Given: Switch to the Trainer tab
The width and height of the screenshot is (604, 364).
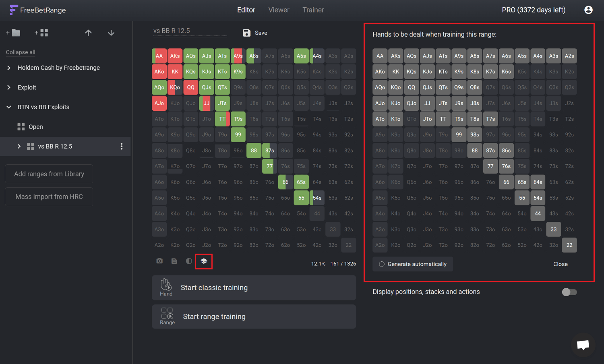Looking at the screenshot, I should (313, 10).
